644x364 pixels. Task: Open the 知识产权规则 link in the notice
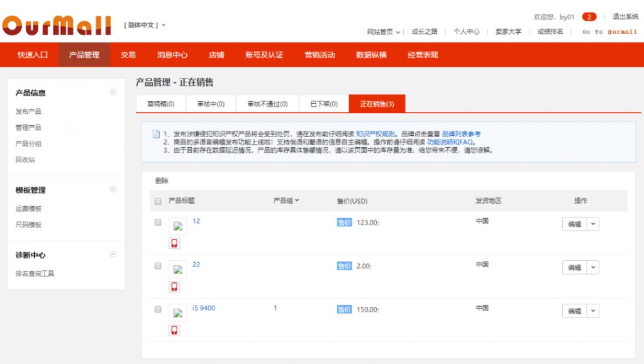(x=375, y=134)
